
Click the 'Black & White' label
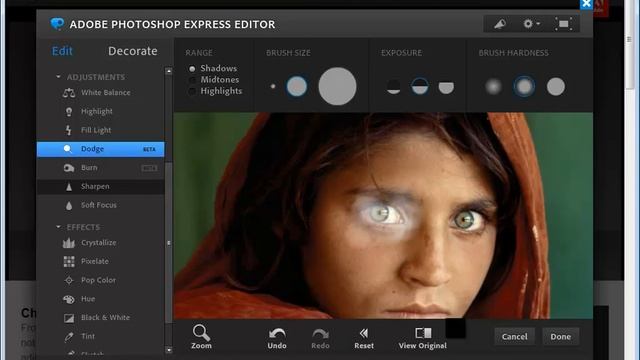[x=105, y=318]
